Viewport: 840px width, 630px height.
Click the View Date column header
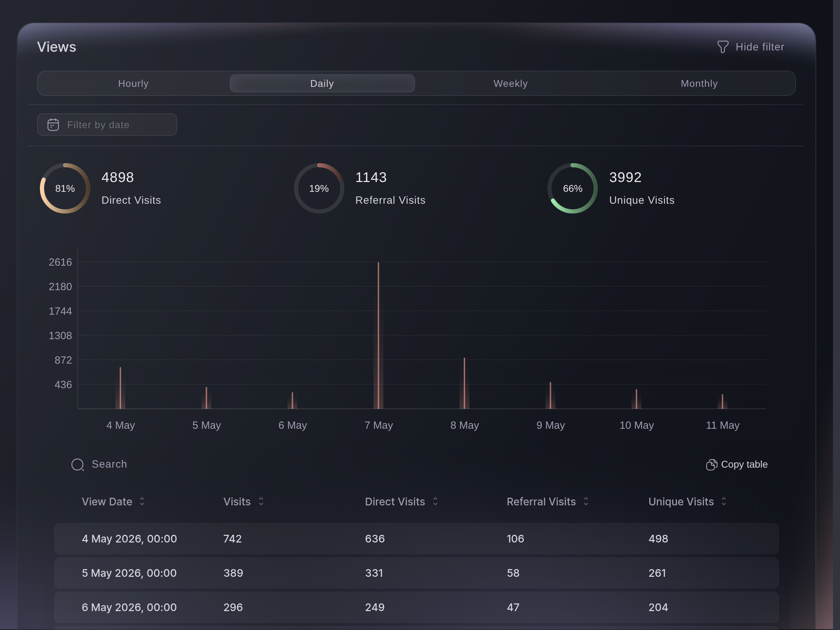click(107, 502)
